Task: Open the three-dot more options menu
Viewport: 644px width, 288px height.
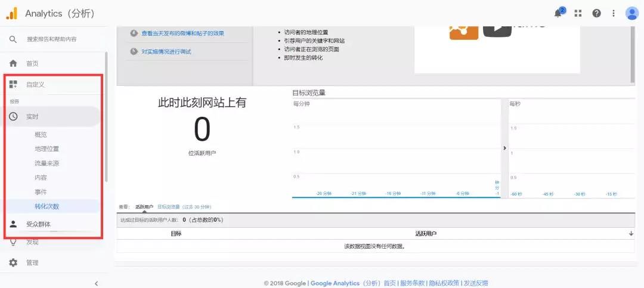Action: [614, 13]
